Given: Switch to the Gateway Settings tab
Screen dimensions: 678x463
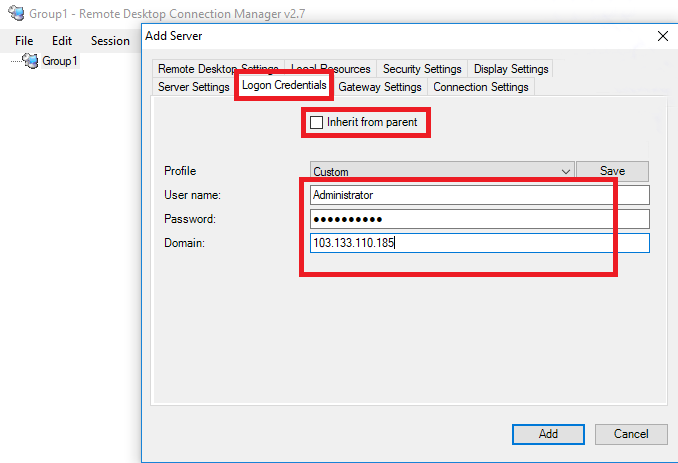Looking at the screenshot, I should tap(380, 87).
